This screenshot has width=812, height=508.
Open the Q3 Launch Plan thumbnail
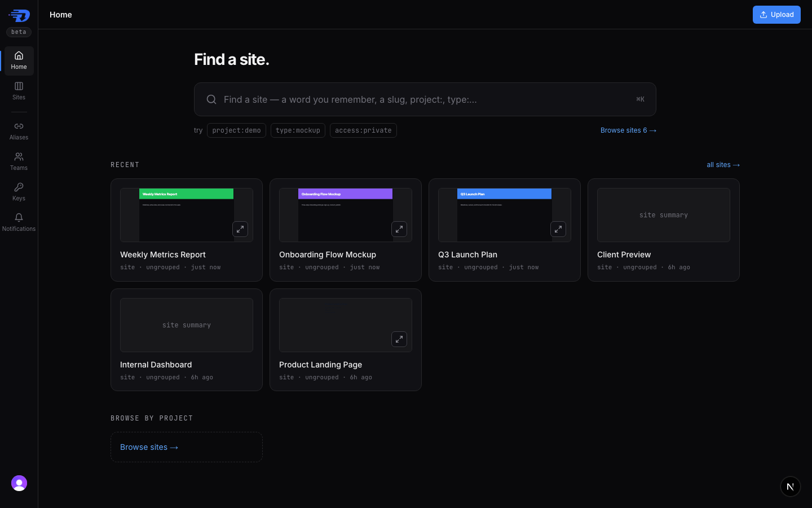505,215
